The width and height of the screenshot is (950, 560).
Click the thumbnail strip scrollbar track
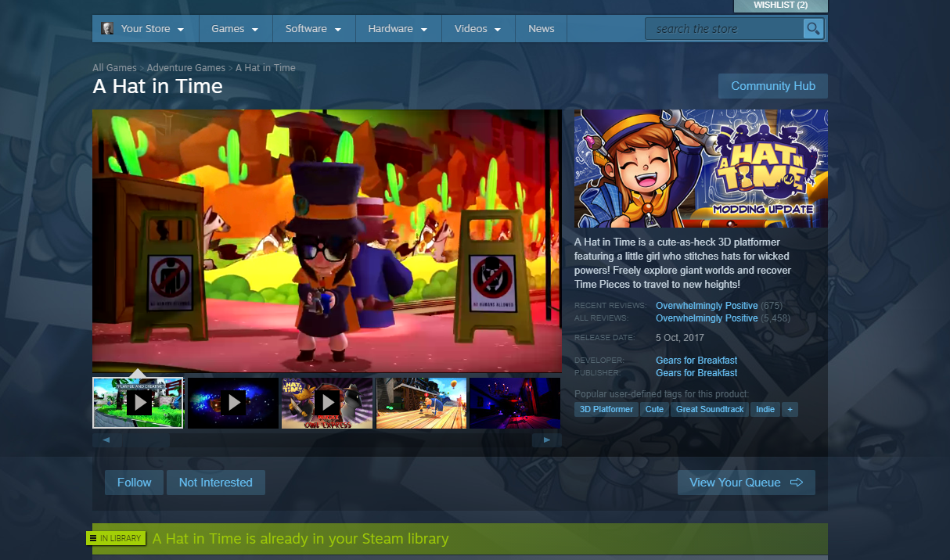(326, 440)
